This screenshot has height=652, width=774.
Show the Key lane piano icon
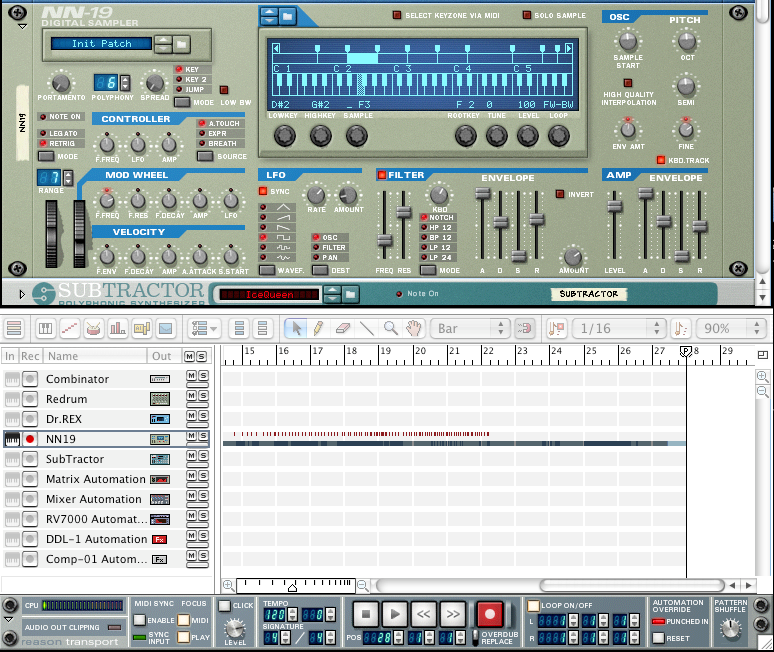click(x=45, y=328)
